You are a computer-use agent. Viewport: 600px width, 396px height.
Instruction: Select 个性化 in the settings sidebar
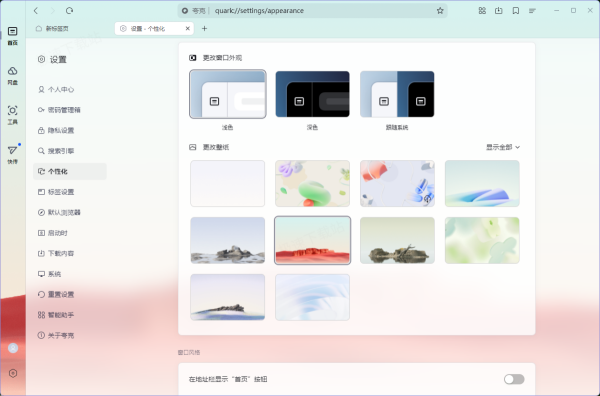[x=70, y=171]
